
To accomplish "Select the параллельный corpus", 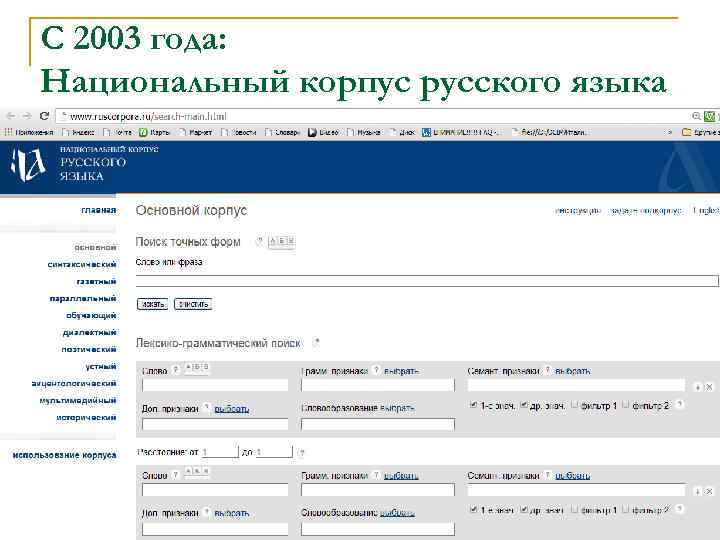I will (83, 298).
